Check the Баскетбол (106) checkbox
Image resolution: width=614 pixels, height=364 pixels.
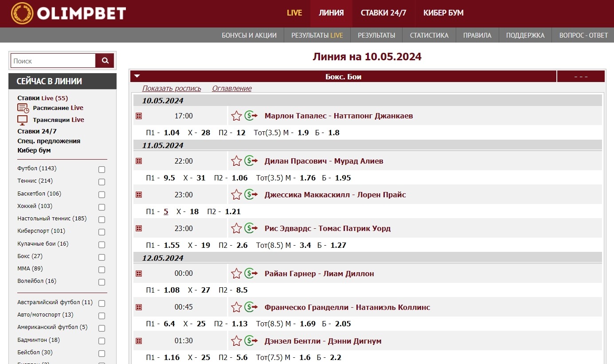102,195
